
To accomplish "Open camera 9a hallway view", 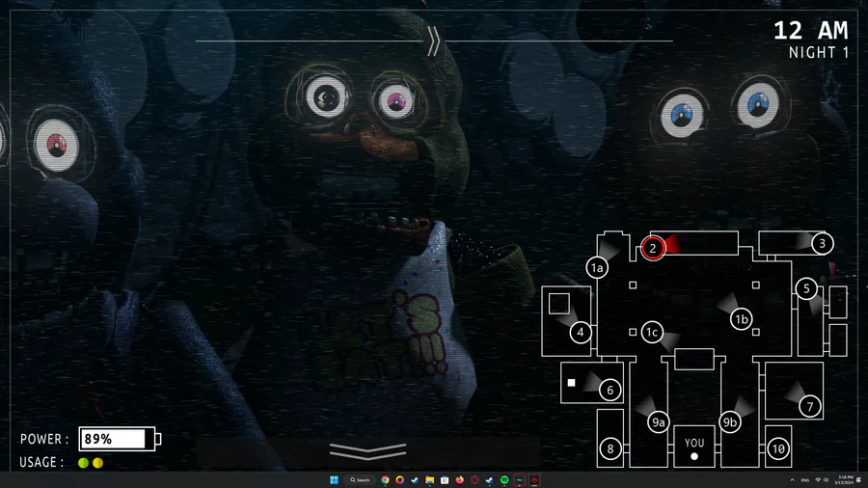I will click(658, 422).
